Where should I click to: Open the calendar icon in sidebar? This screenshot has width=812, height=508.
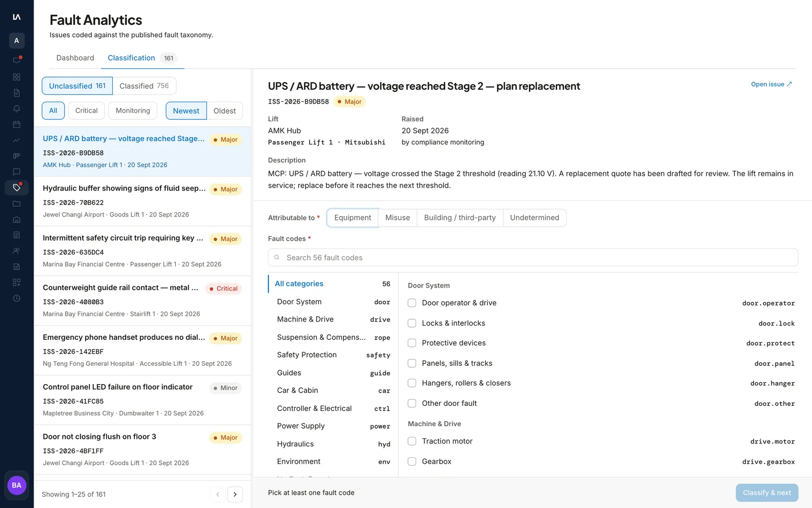[17, 124]
